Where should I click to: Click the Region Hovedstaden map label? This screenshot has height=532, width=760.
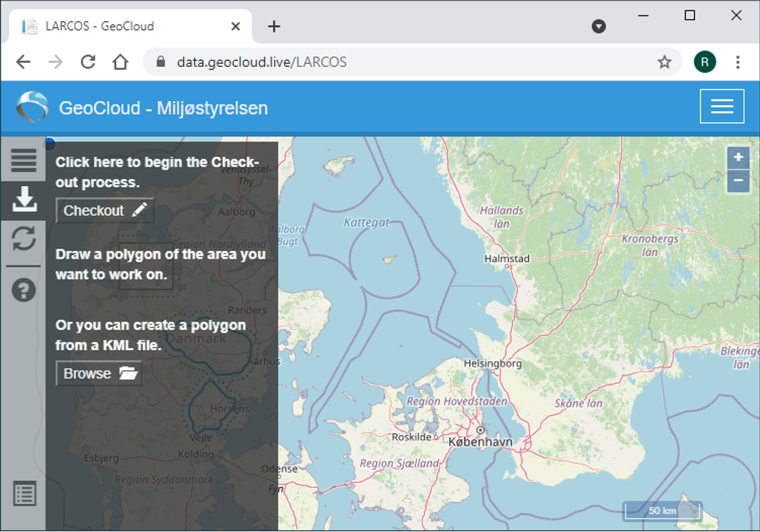(x=457, y=401)
